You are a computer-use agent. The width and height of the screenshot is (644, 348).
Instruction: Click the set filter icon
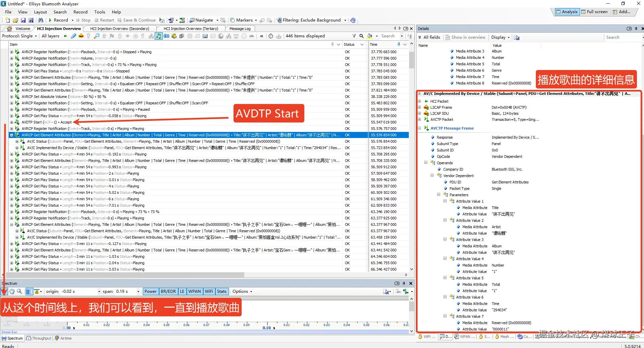171,20
